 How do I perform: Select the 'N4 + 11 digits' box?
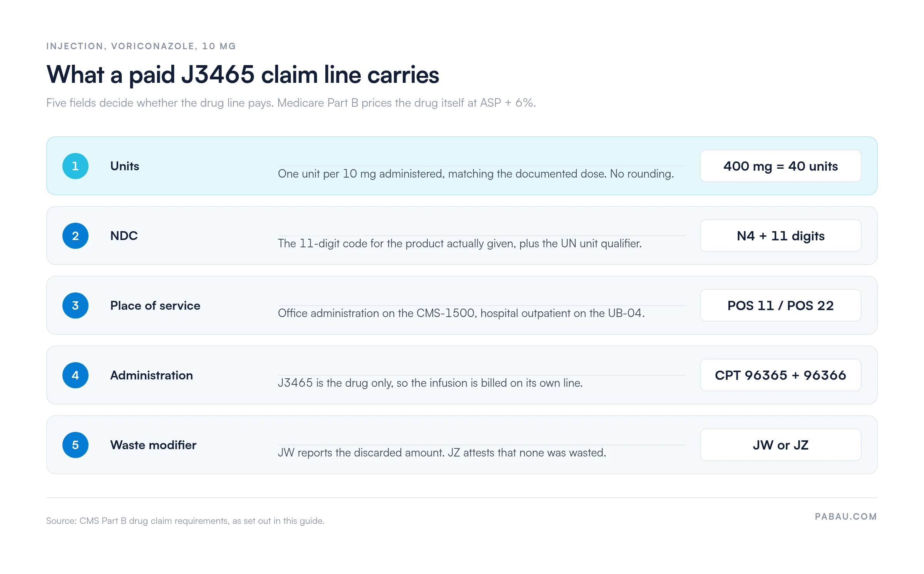coord(780,236)
